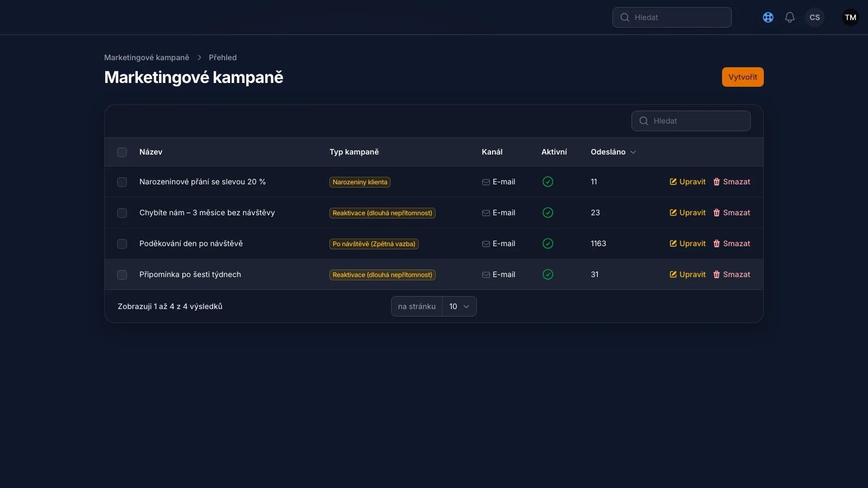Open Upravit for Poděkování den po návštěvě
The image size is (868, 488).
[687, 243]
